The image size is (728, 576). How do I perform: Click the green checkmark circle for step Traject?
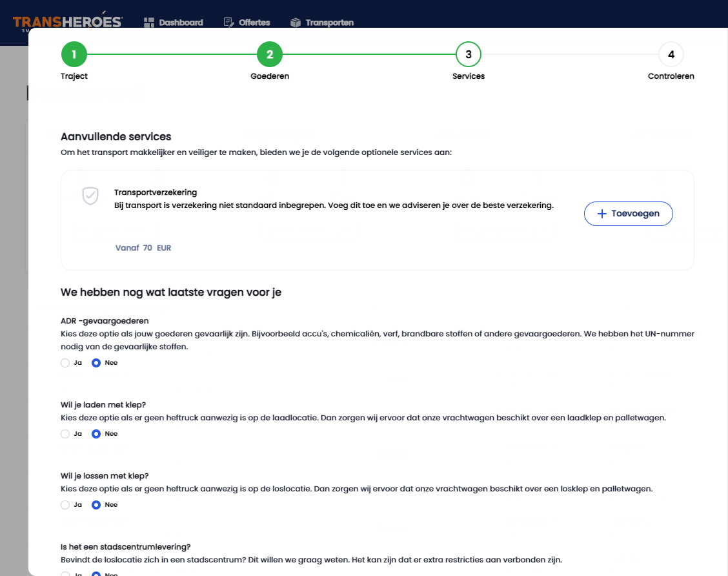[x=74, y=55]
